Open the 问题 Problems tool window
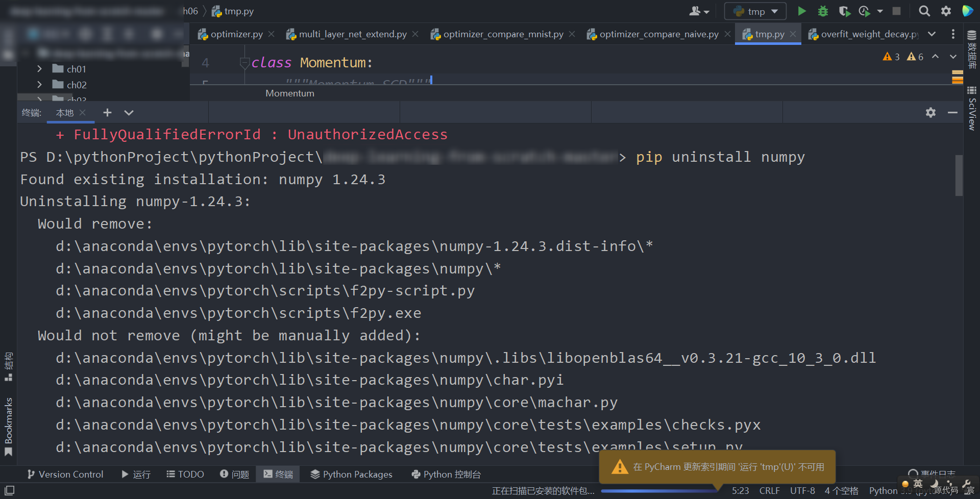 pyautogui.click(x=234, y=475)
